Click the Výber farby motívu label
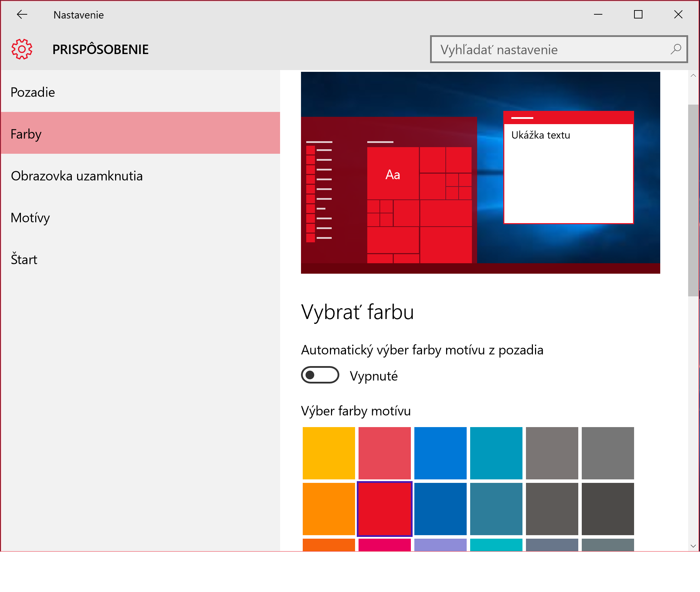Screen dimensions: 700x592 [x=356, y=411]
